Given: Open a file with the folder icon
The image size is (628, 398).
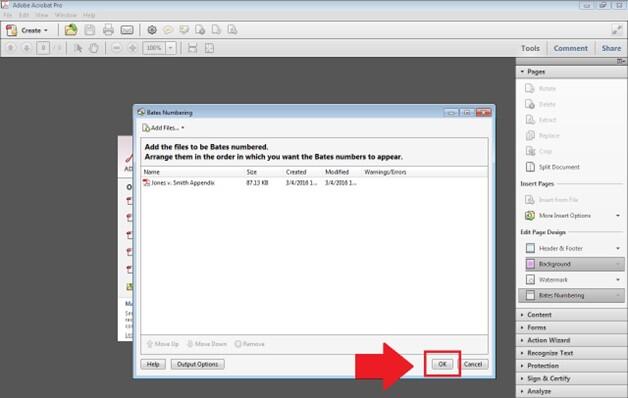Looking at the screenshot, I should point(71,30).
